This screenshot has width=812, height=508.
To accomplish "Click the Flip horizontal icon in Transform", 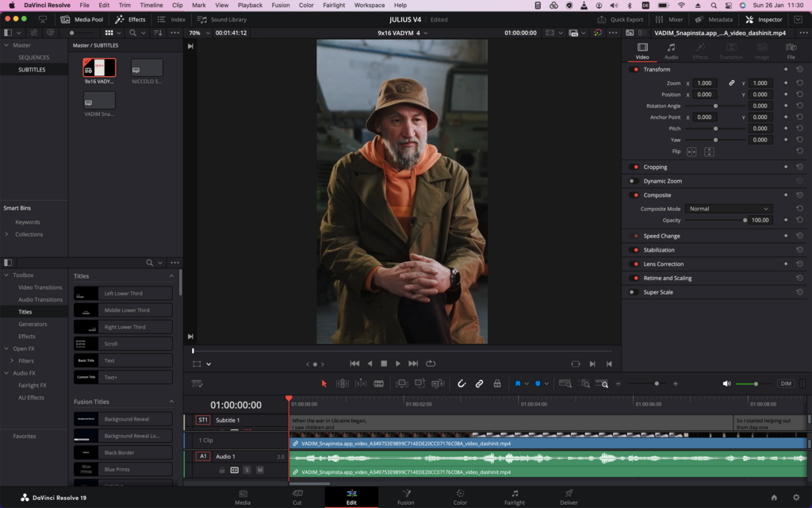I will 691,152.
